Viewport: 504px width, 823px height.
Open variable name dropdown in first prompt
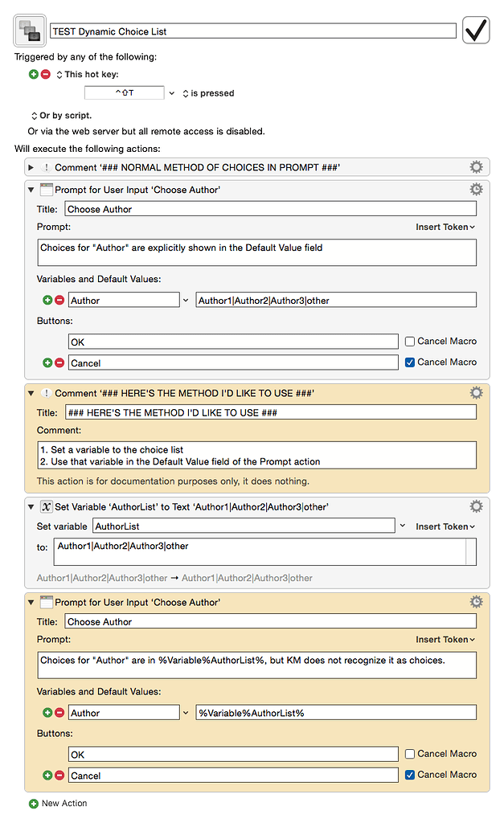(x=186, y=301)
